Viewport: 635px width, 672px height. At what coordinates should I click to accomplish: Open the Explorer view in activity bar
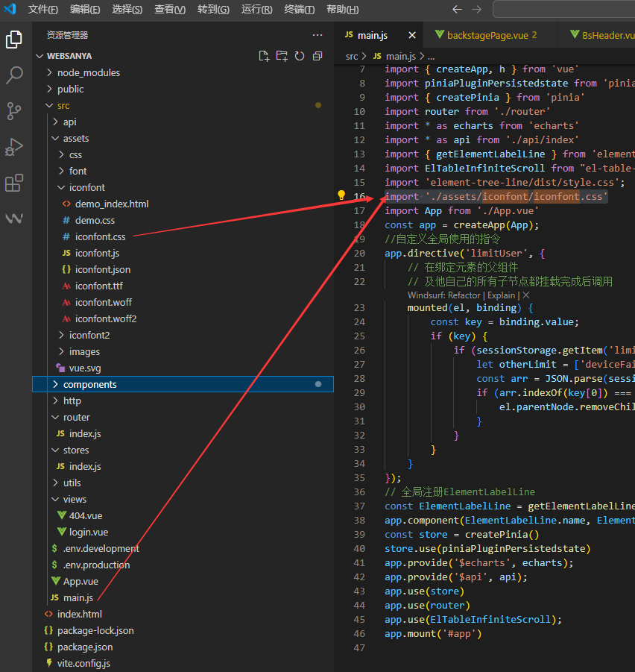(x=14, y=40)
